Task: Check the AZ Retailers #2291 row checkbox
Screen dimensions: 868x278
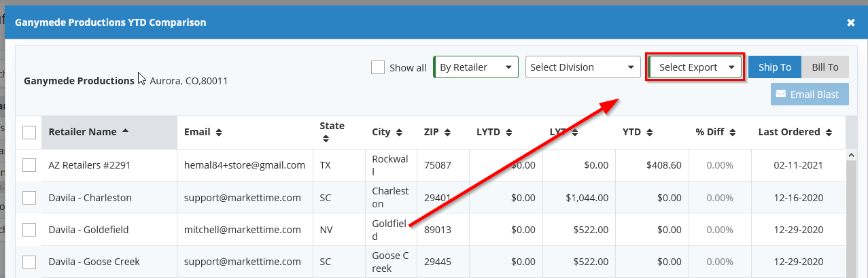Action: [29, 165]
